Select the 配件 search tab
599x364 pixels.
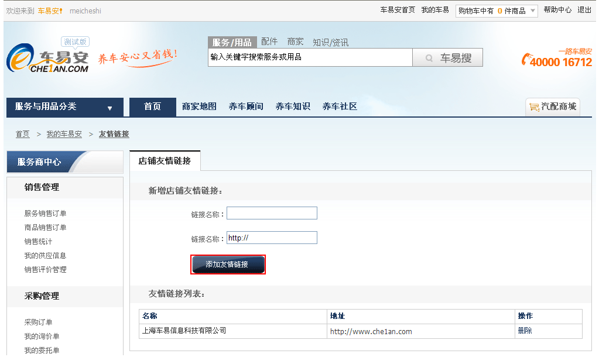pos(269,42)
